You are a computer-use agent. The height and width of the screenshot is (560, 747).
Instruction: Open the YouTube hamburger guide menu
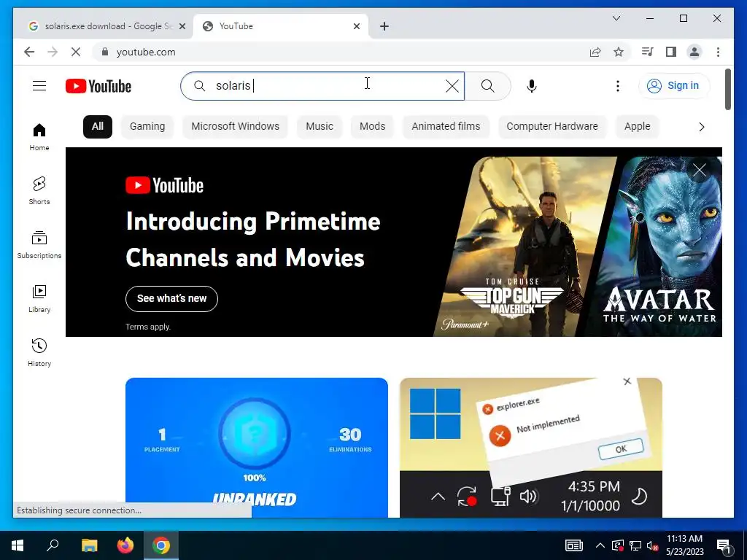[x=39, y=86]
